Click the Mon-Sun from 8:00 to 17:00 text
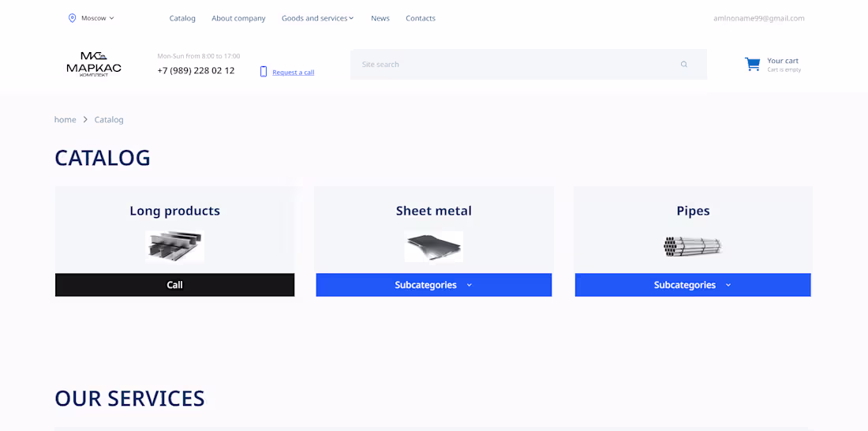The width and height of the screenshot is (868, 431). pos(199,56)
